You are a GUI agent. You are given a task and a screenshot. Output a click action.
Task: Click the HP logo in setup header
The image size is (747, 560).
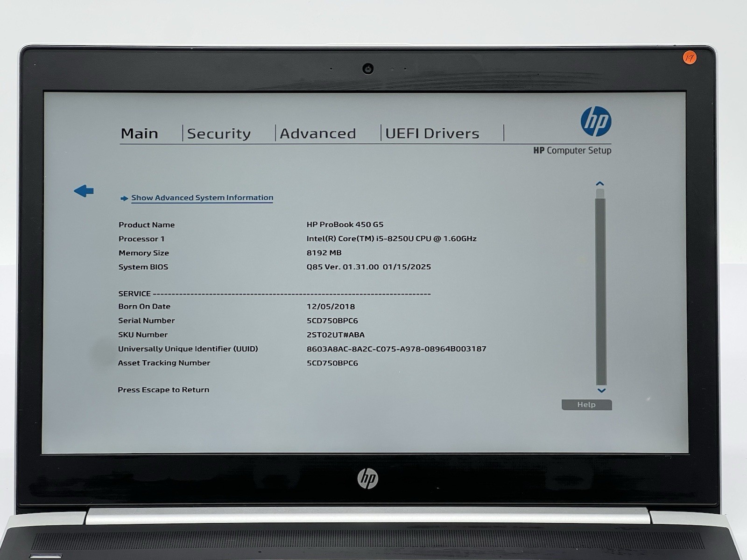(596, 121)
